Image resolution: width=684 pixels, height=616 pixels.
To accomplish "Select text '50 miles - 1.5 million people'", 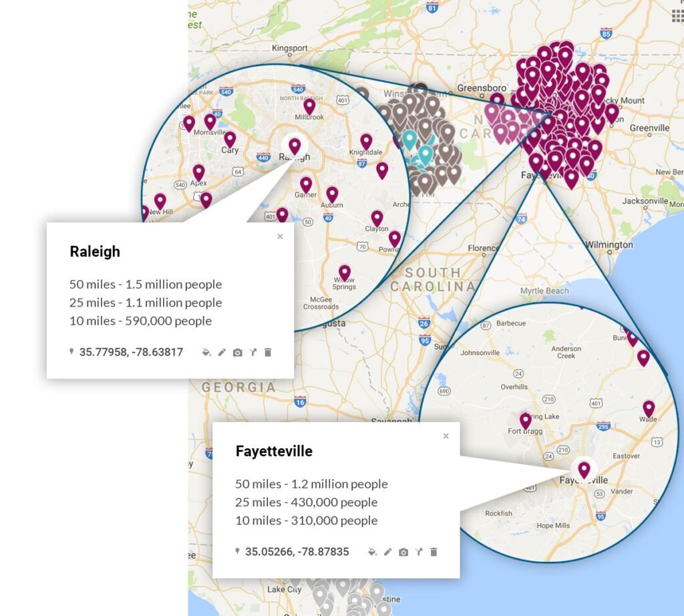I will [146, 285].
